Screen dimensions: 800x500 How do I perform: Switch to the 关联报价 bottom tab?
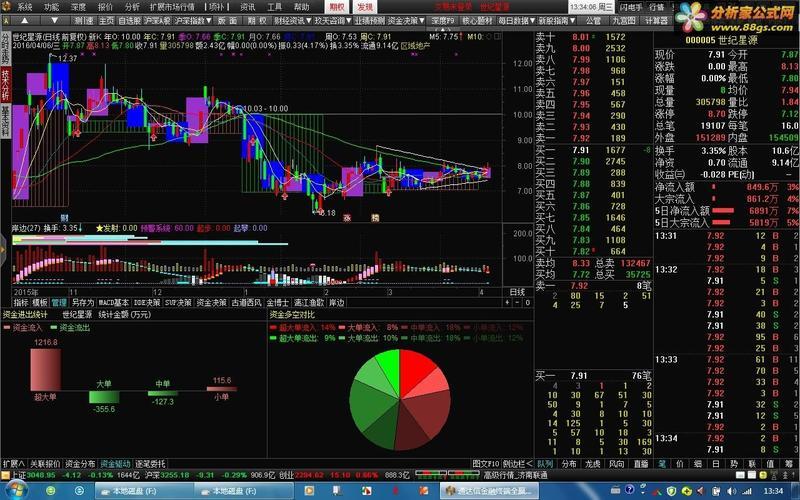pos(45,464)
